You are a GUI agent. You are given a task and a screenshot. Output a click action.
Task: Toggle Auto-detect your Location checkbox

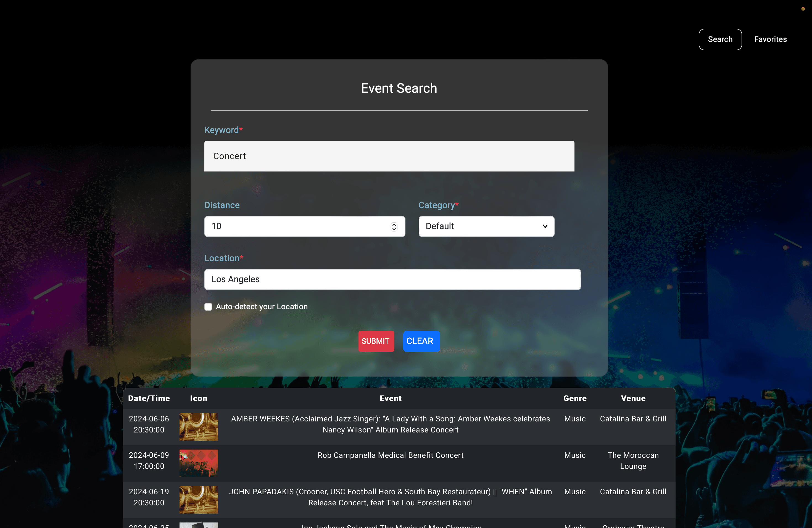208,307
